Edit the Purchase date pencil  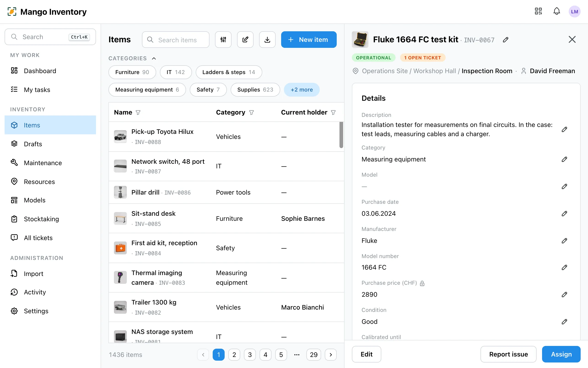tap(564, 213)
